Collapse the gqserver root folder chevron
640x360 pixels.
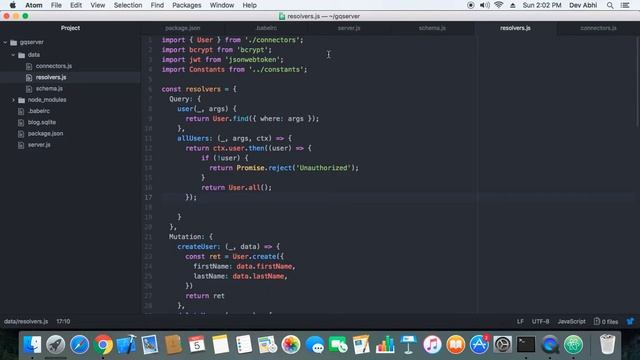coord(5,42)
